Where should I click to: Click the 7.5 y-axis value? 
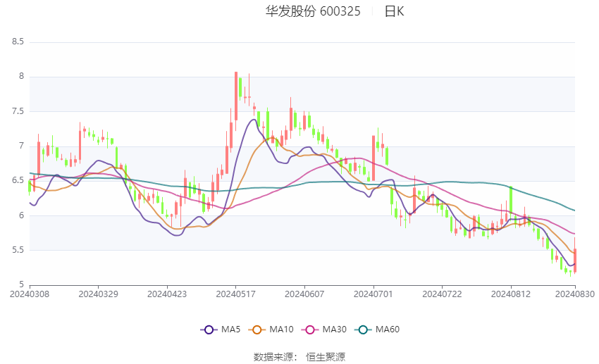coord(18,111)
